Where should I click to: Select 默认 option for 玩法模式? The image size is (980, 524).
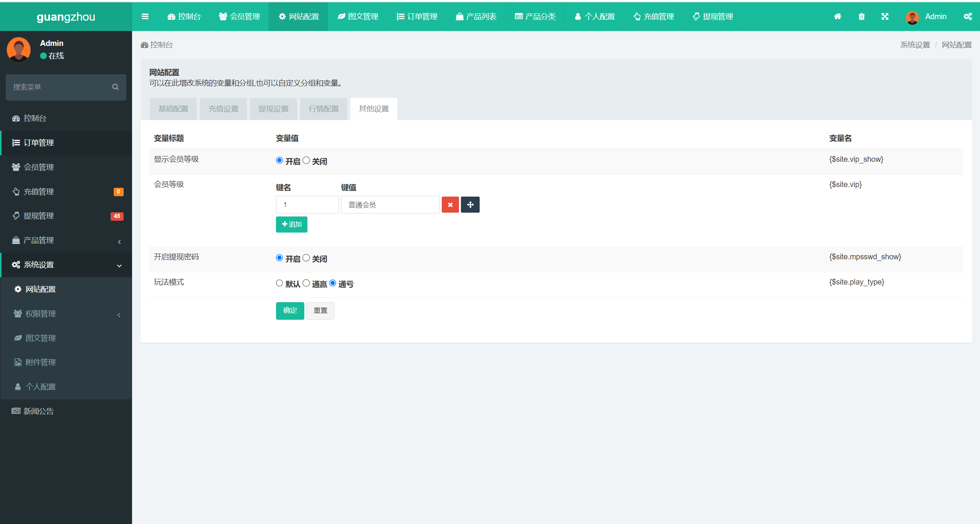click(x=278, y=283)
